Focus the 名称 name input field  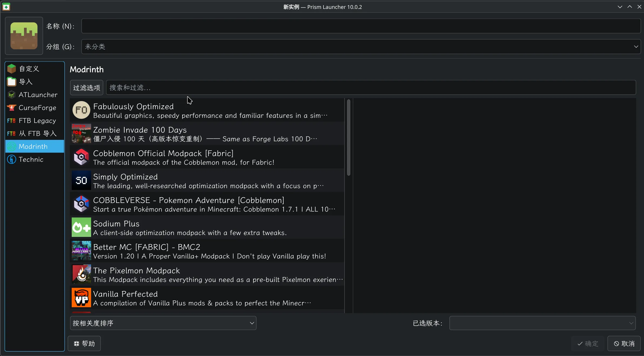click(x=361, y=26)
